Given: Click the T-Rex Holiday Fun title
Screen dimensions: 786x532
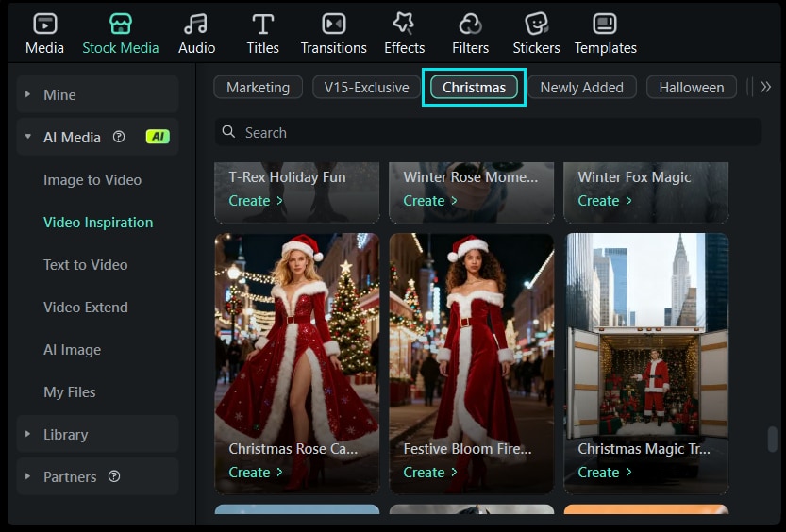Looking at the screenshot, I should point(287,176).
